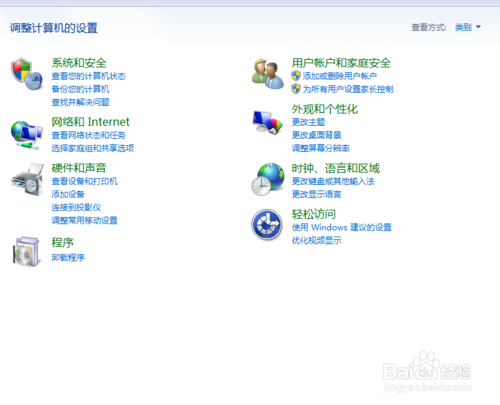500x405 pixels.
Task: Open 轻松访问 heading
Action: point(314,214)
